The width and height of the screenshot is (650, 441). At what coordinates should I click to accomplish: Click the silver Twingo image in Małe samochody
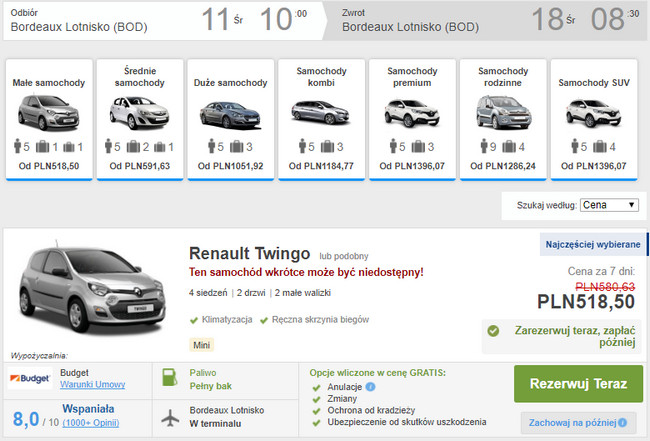tap(49, 113)
